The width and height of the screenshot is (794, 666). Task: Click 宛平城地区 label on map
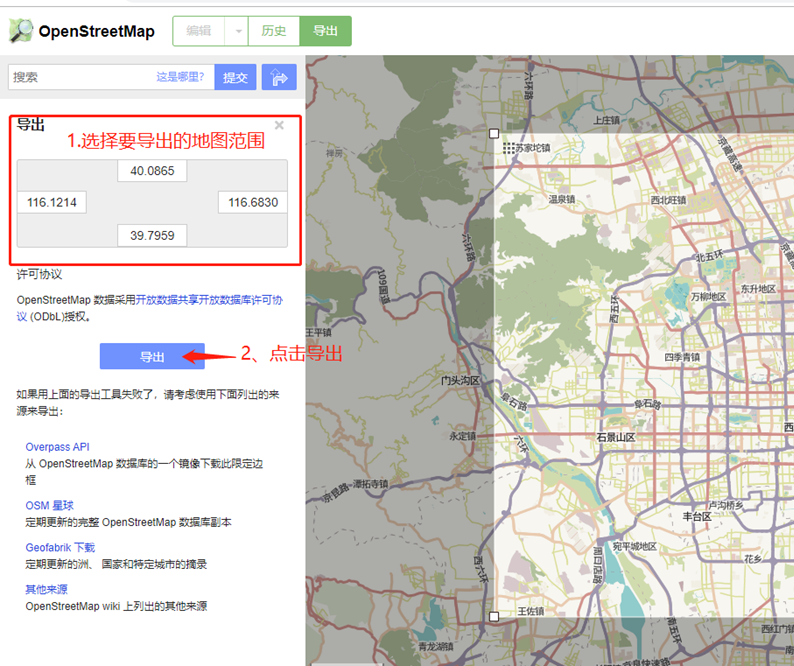pos(634,546)
